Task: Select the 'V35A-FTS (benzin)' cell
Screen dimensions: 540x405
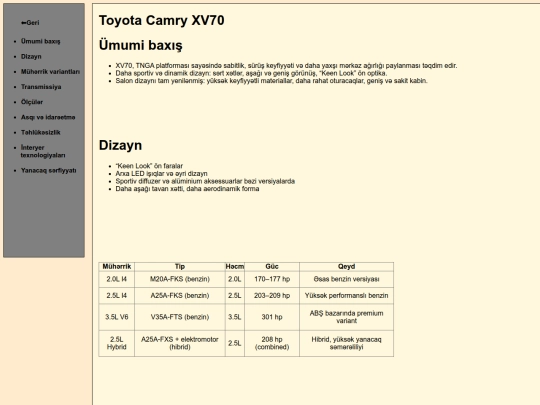Action: tap(180, 317)
